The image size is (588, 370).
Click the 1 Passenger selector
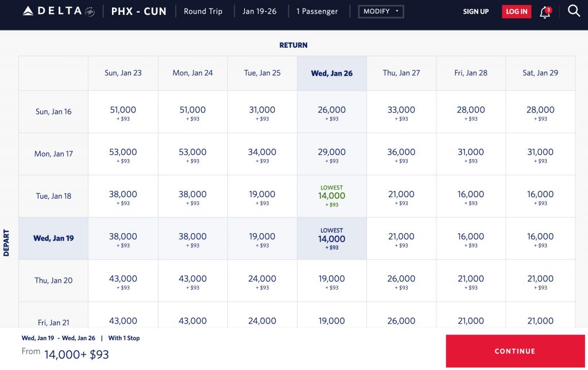point(317,11)
